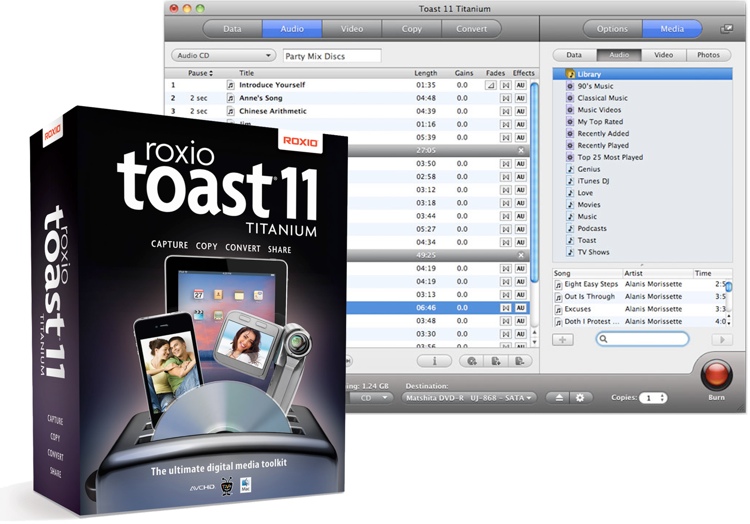Open crossfade settings for Anne's Song track
Screen dimensions: 750x524
coord(506,98)
